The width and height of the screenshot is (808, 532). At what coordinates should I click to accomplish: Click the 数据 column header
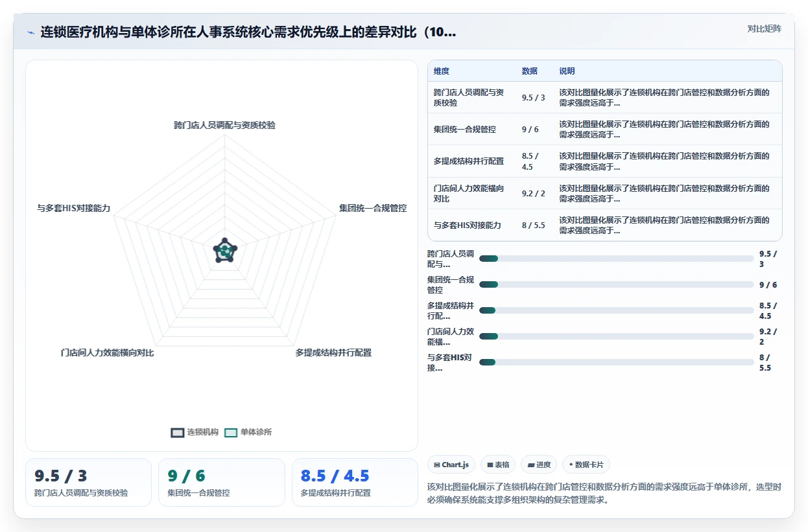530,71
